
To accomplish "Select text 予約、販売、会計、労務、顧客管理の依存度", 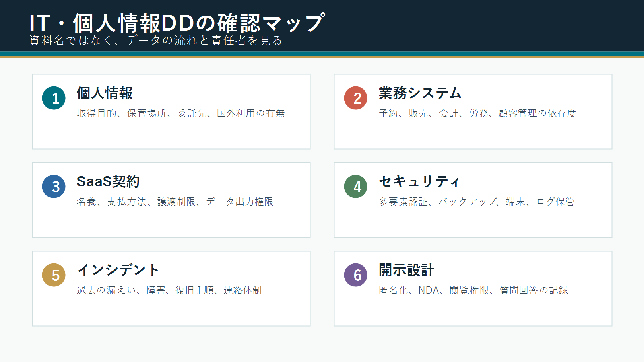I will coord(477,113).
